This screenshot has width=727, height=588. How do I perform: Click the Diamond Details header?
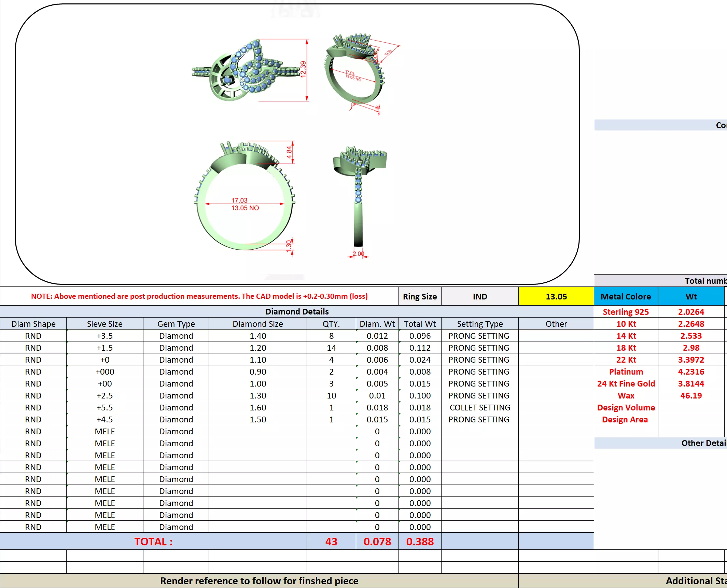point(297,311)
